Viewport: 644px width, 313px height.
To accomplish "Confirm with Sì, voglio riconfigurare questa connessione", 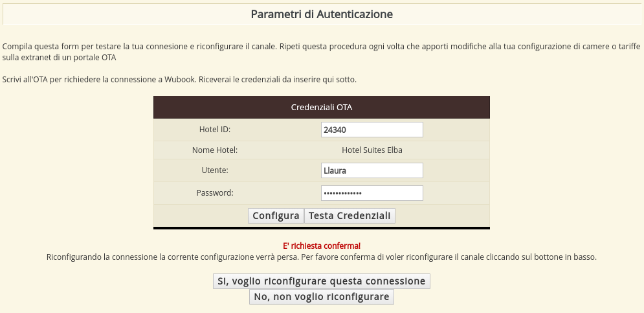I will pyautogui.click(x=322, y=281).
